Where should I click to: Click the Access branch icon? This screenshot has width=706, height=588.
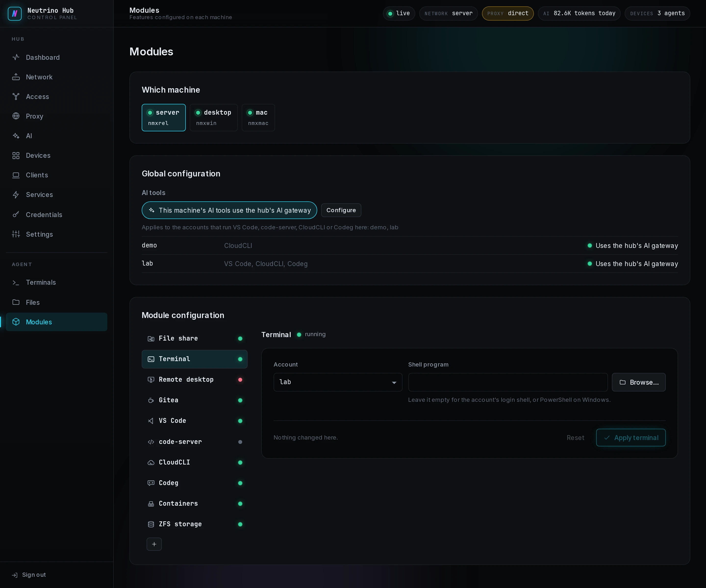pos(16,97)
